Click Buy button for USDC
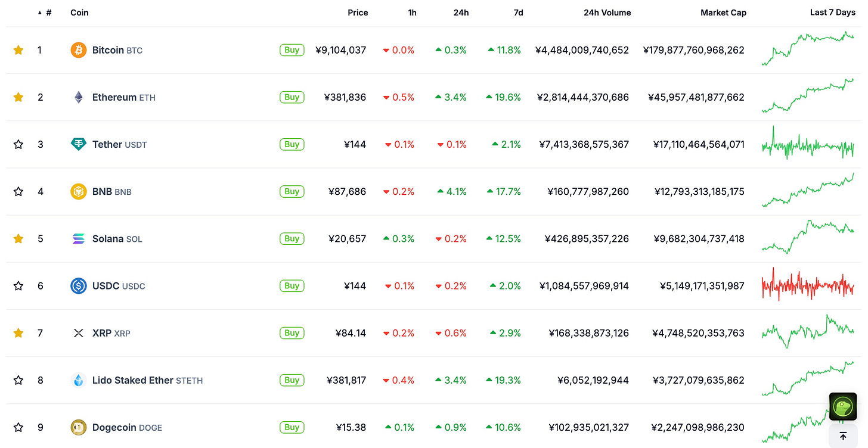This screenshot has width=868, height=448. pyautogui.click(x=292, y=285)
